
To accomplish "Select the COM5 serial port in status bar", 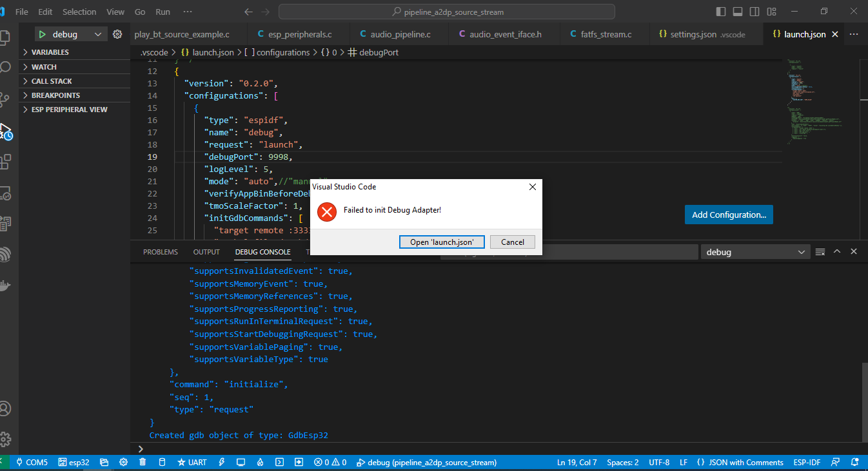I will [32, 463].
